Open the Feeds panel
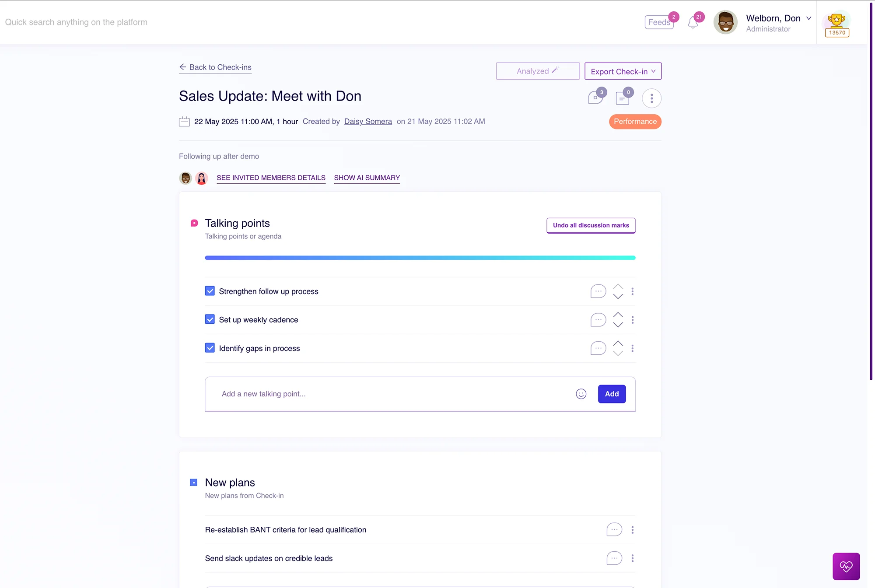 pos(659,22)
